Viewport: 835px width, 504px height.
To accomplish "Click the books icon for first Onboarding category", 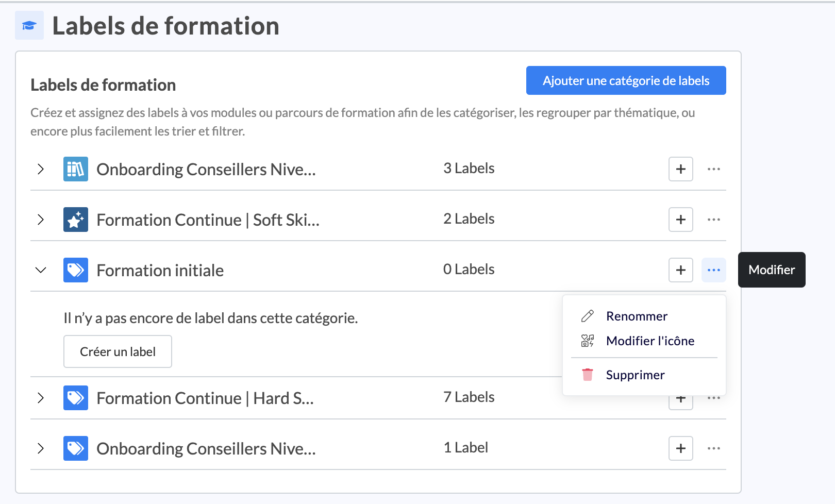I will point(76,169).
